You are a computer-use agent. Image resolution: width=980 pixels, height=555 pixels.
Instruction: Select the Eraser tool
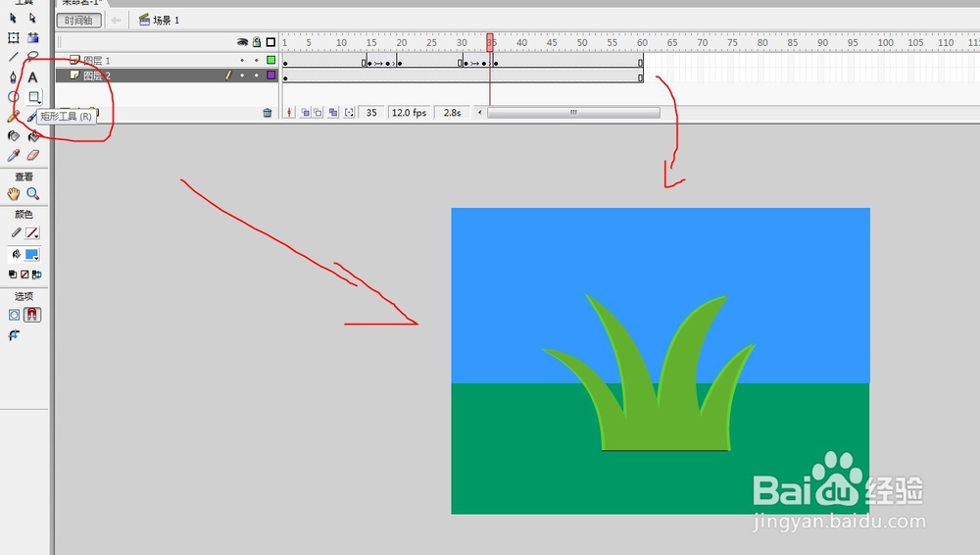[x=33, y=155]
